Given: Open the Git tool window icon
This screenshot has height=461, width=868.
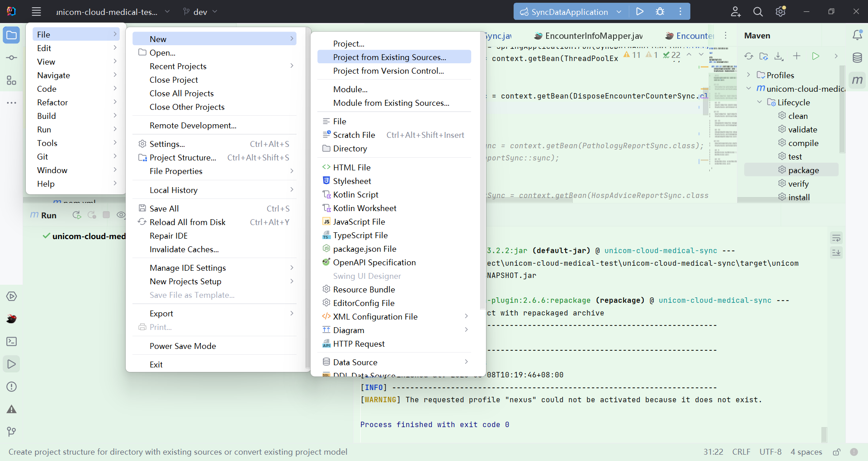Looking at the screenshot, I should coord(12,432).
